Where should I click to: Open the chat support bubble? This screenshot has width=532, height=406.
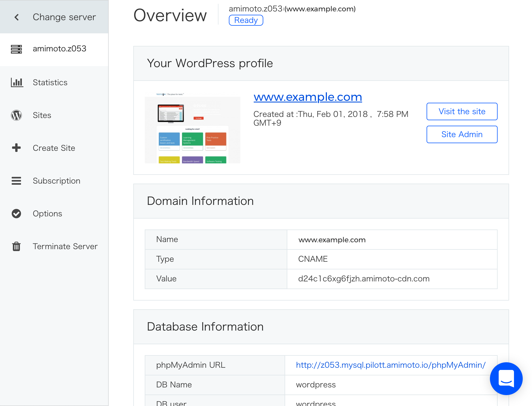[506, 378]
